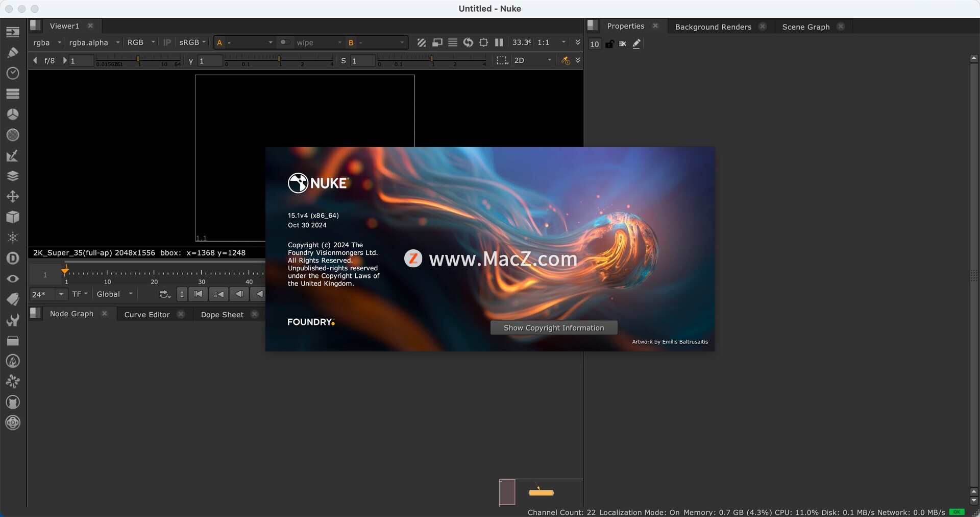Viewport: 980px width, 517px height.
Task: Click the in-point I button
Action: click(x=182, y=294)
